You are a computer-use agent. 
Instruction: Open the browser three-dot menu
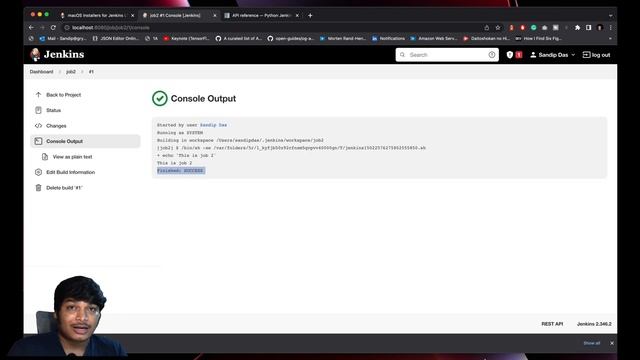[x=611, y=27]
